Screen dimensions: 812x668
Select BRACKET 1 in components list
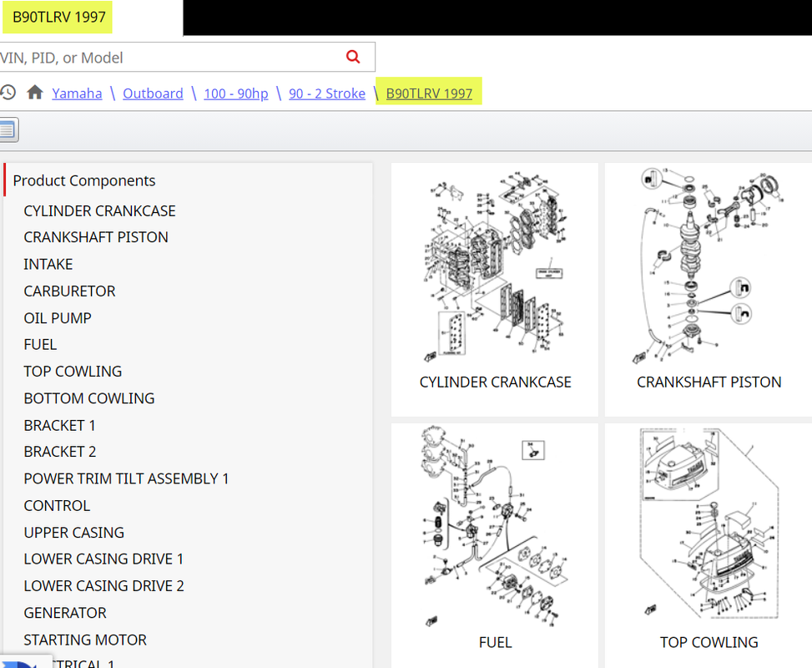(59, 425)
